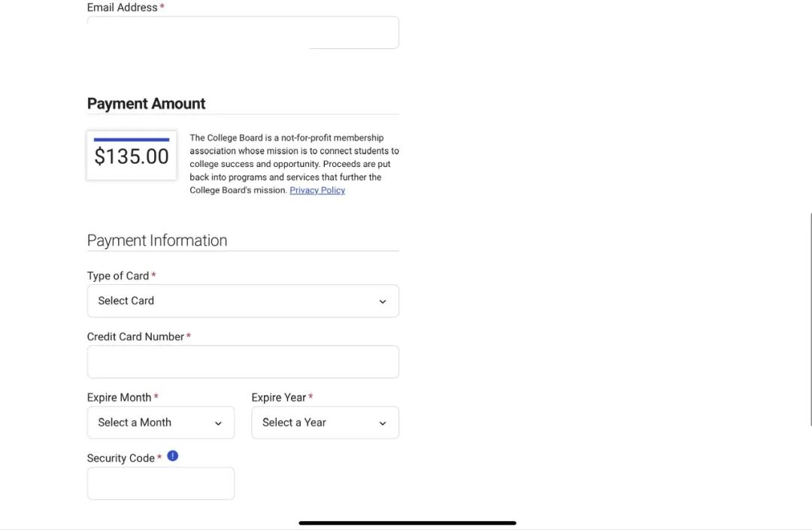Screen dimensions: 812x530
Task: Click the $135.00 payment amount box
Action: (x=132, y=156)
